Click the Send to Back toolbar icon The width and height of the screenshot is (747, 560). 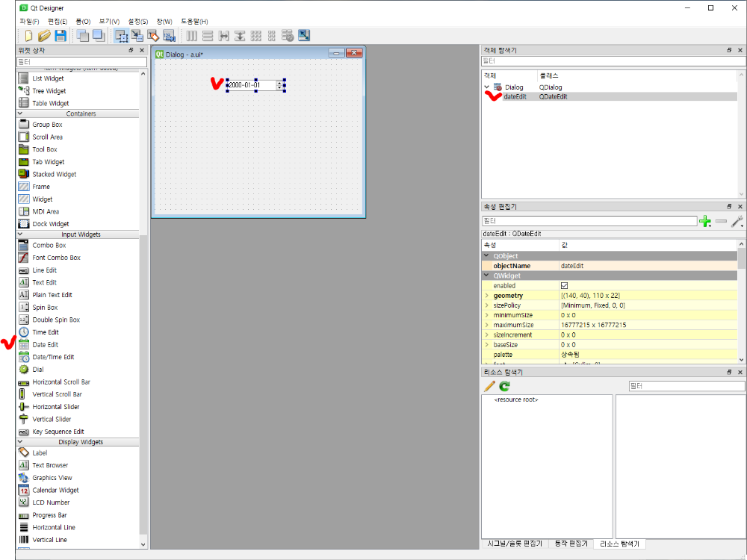tap(83, 36)
